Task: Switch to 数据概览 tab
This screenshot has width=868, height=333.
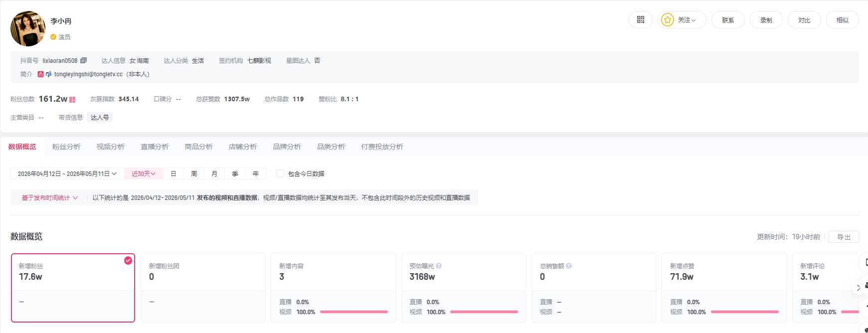Action: click(22, 147)
